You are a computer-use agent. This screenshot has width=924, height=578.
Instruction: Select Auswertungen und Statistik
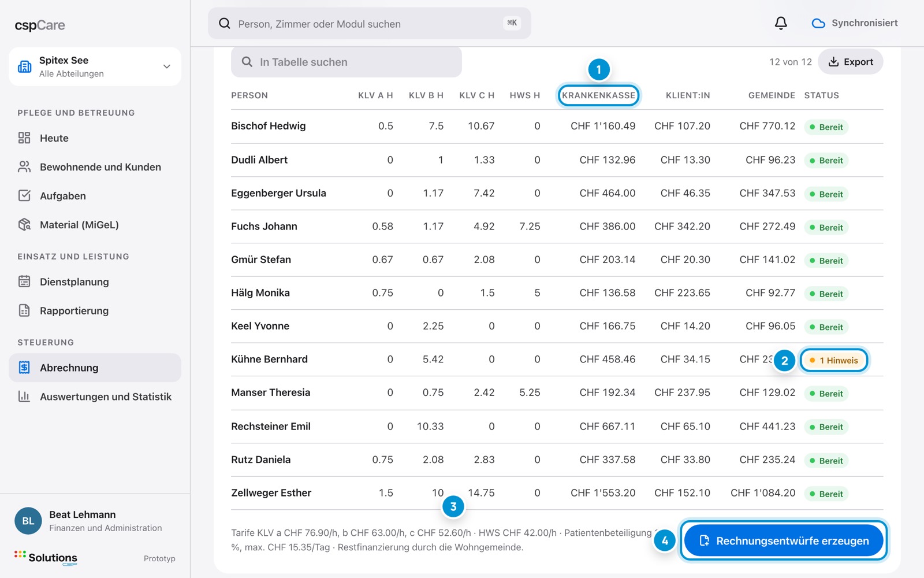click(x=95, y=397)
